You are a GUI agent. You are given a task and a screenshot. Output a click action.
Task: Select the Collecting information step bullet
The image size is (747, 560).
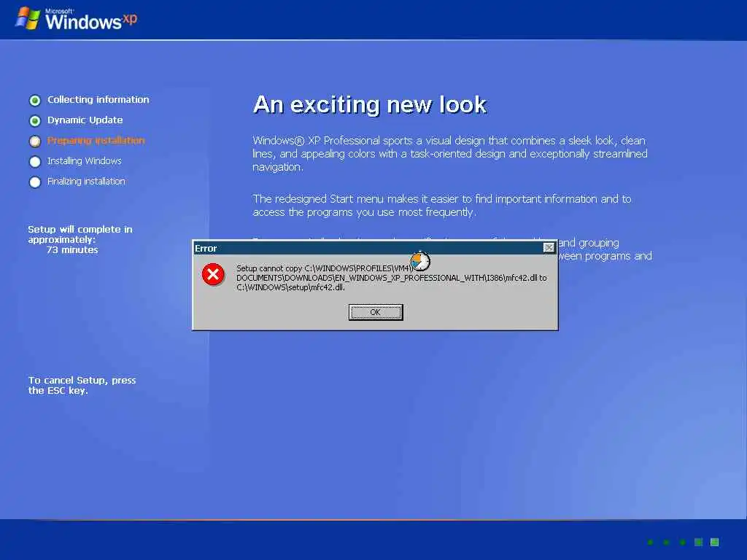tap(35, 101)
